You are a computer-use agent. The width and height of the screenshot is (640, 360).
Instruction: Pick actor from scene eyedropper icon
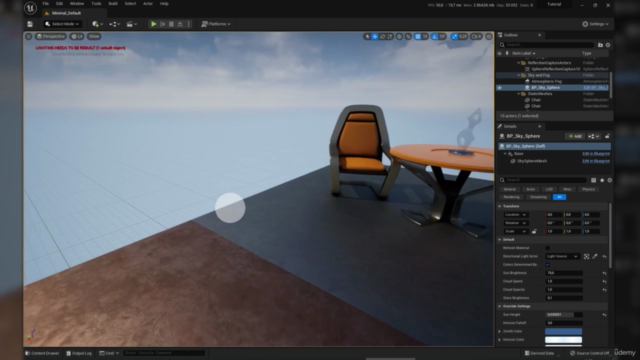(x=595, y=256)
